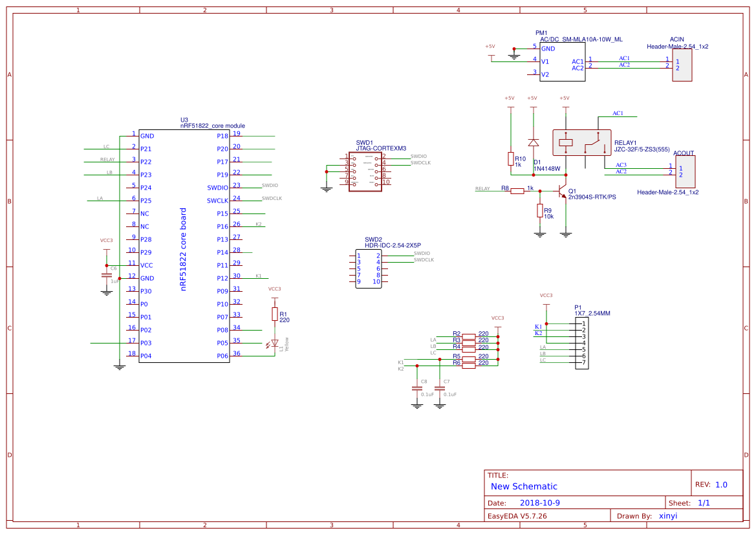This screenshot has width=756, height=535.
Task: Select the C7 capacitor symbol
Action: [440, 388]
